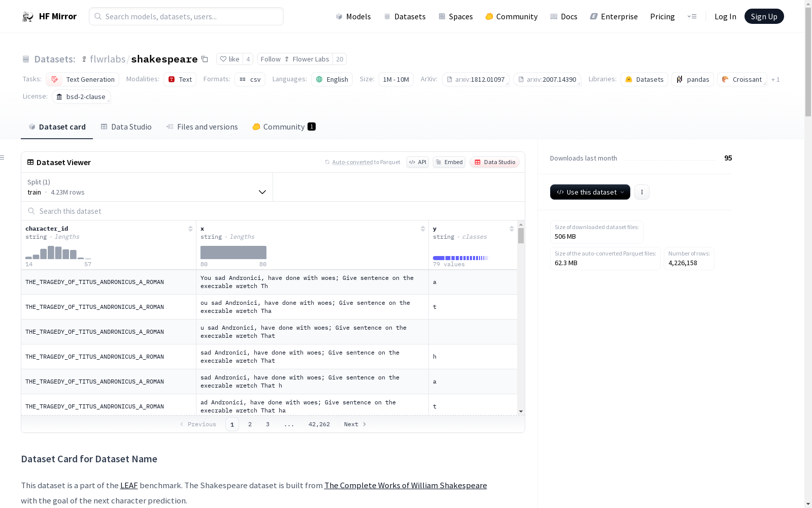812x508 pixels.
Task: Open the Community nav item
Action: coord(512,16)
